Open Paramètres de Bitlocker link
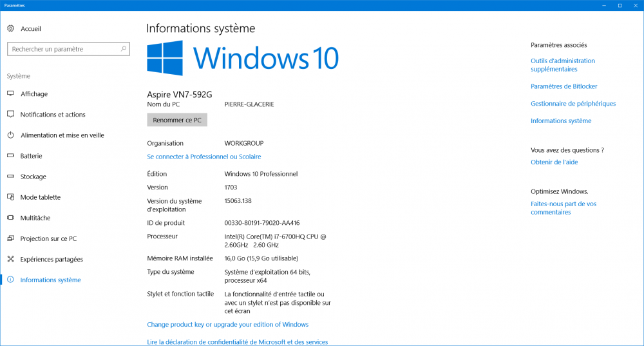644x346 pixels. 564,86
